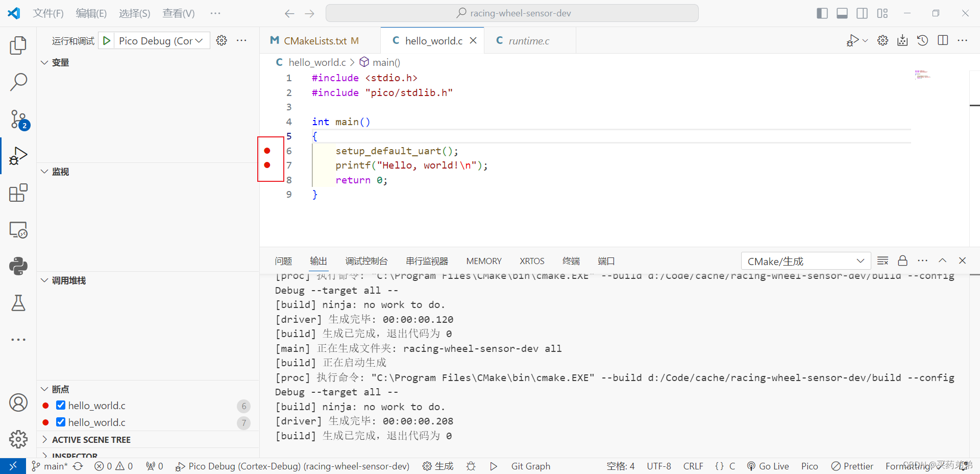Uncheck the first hello_world.c breakpoint checkbox
This screenshot has height=474, width=980.
point(61,405)
